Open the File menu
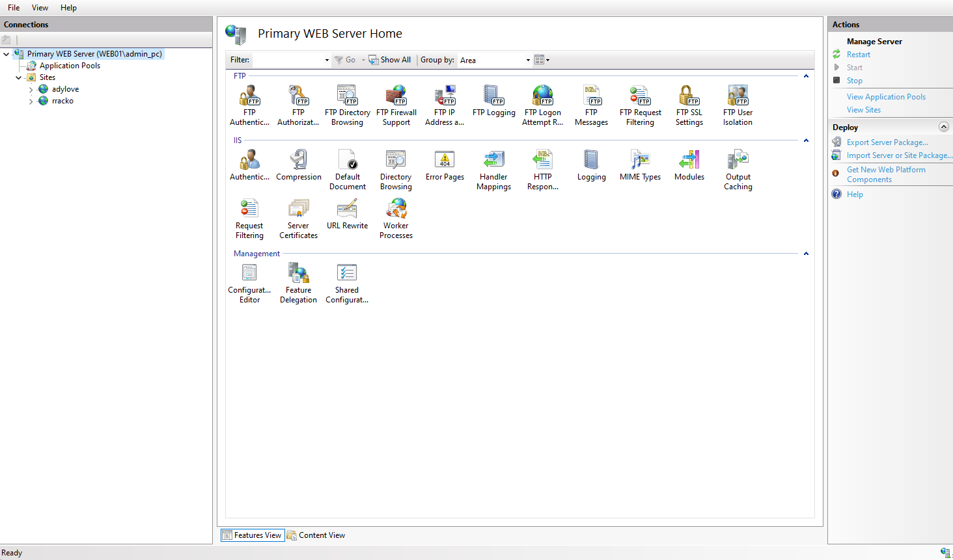This screenshot has height=560, width=953. (x=14, y=8)
